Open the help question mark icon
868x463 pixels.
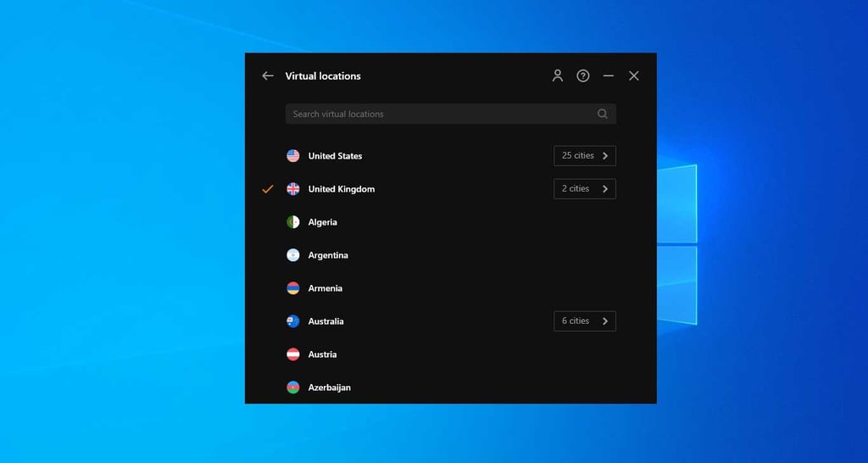coord(583,75)
